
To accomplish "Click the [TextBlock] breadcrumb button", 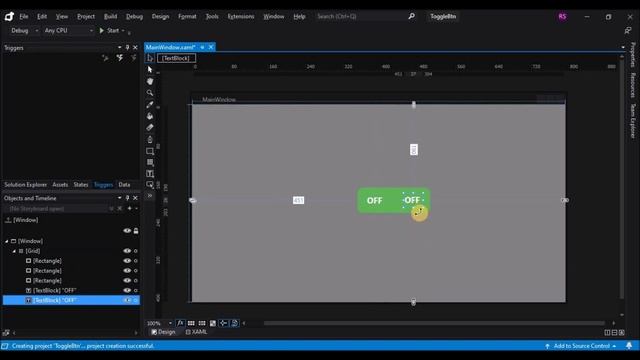I will pyautogui.click(x=176, y=58).
